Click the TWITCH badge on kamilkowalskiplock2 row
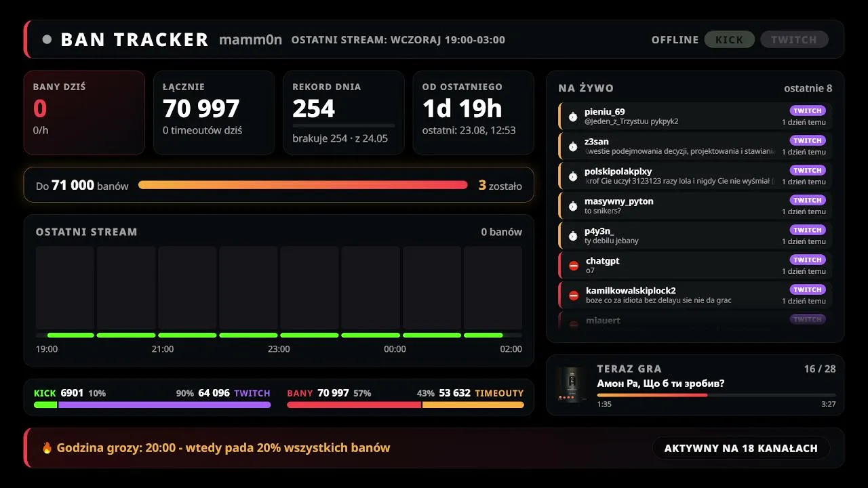Viewport: 868px width, 488px height. [808, 289]
